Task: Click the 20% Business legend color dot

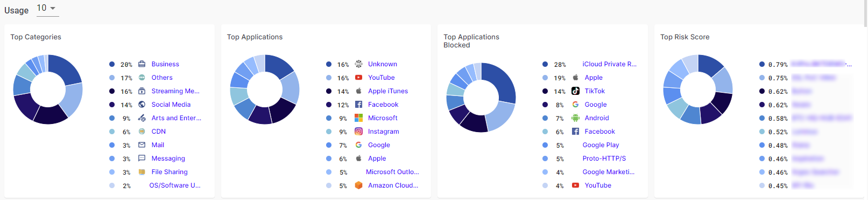Action: 112,64
